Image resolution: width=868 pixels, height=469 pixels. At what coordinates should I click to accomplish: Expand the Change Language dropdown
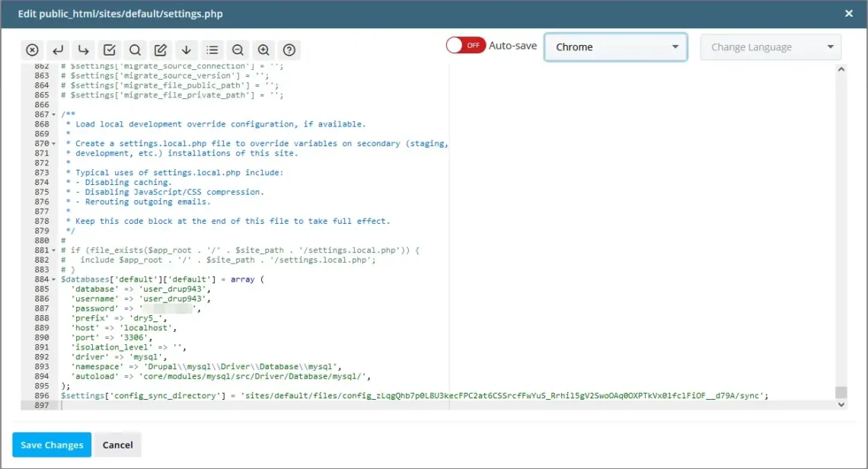coord(770,46)
